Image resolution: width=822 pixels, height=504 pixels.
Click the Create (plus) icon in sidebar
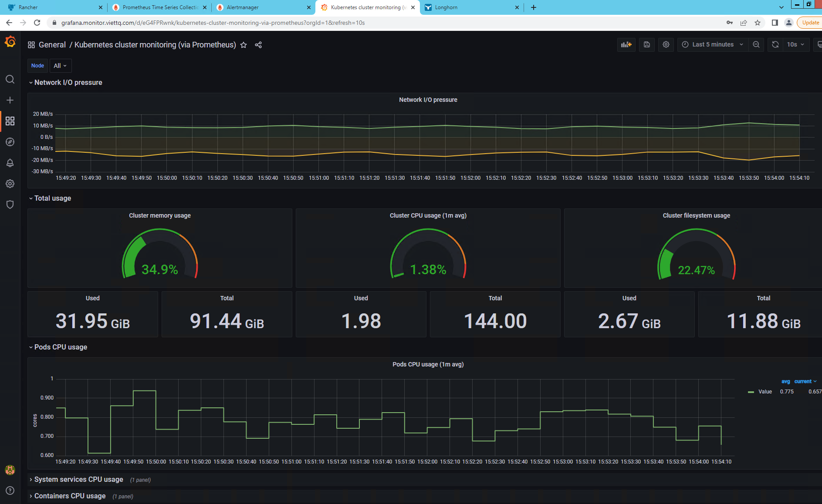click(10, 100)
